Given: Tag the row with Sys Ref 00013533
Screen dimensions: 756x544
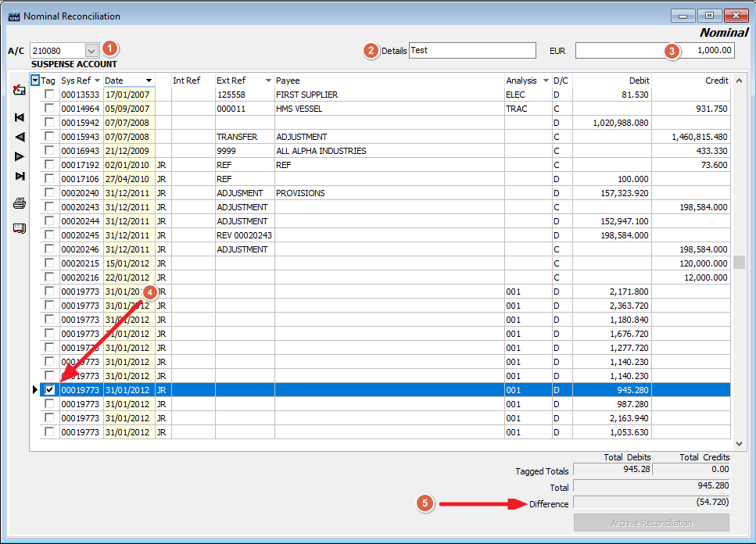Looking at the screenshot, I should point(49,94).
